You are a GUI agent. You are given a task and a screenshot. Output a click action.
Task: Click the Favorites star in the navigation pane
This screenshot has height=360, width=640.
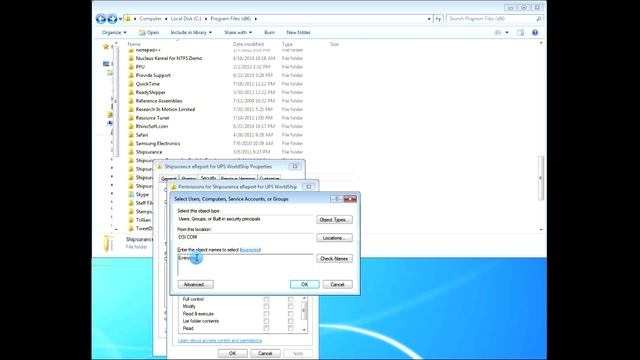point(106,47)
